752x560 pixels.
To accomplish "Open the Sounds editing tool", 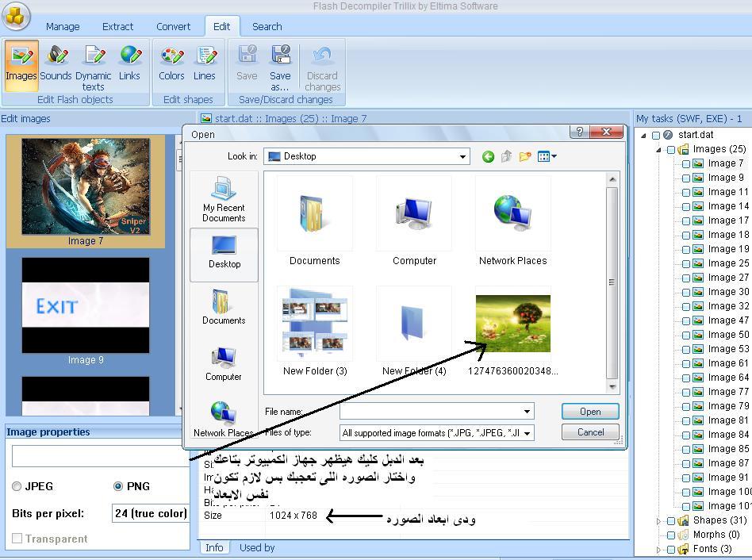I will (x=56, y=65).
